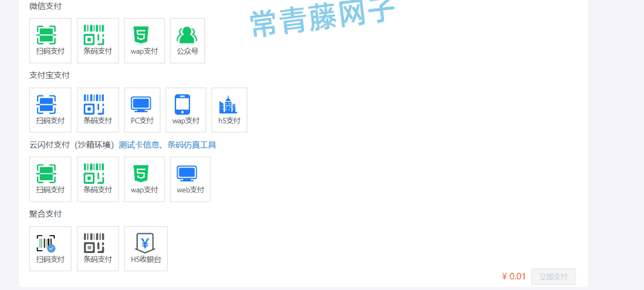Screen dimensions: 644x290
Task: Click the 支付宝支付 section heading
Action: 49,75
